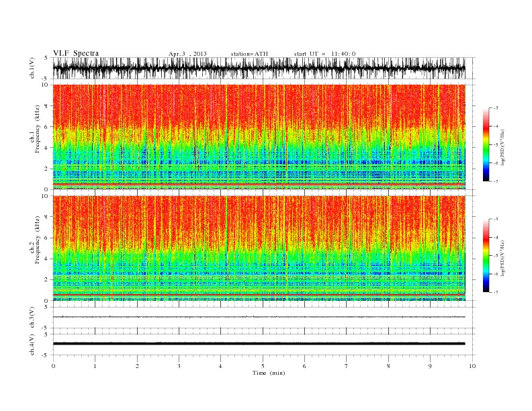Image resolution: width=532 pixels, height=411 pixels.
Task: Select the "ch.4(V)" axis label
Action: pyautogui.click(x=32, y=345)
